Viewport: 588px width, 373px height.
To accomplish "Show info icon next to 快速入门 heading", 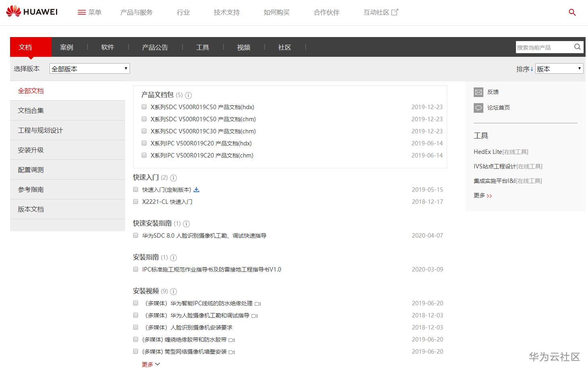I will click(173, 178).
